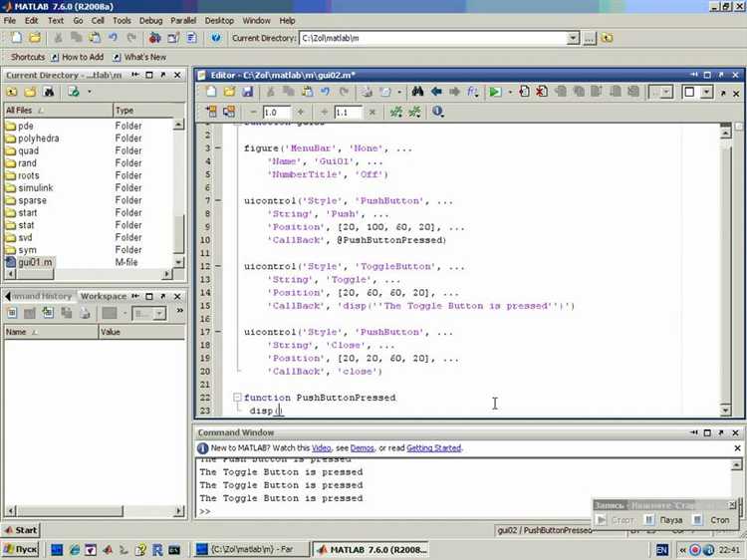The image size is (747, 560).
Task: Open the Video link in Command Window
Action: pos(321,448)
